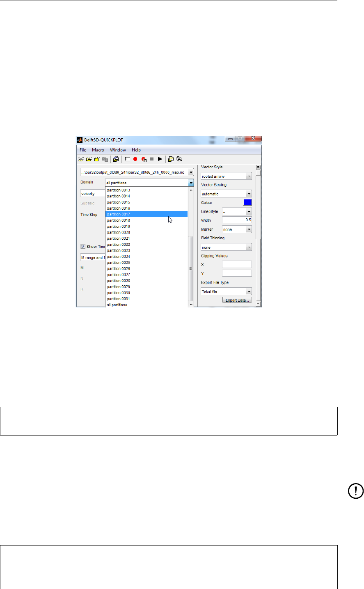Select partition 0023 in the list
The height and width of the screenshot is (589, 364).
point(147,250)
